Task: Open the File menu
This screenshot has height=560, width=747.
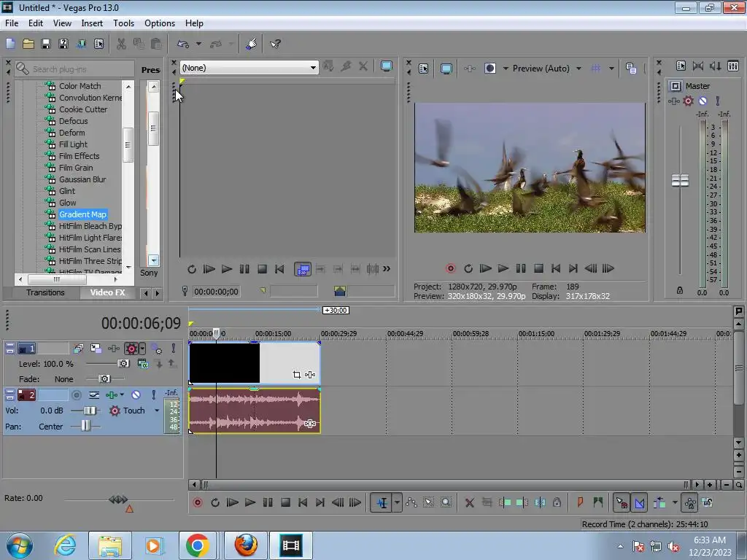Action: point(12,23)
